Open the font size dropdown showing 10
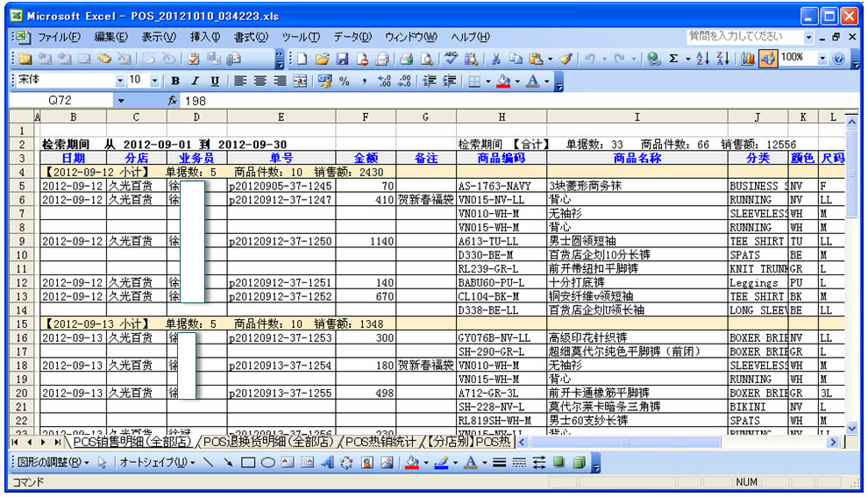Image resolution: width=868 pixels, height=497 pixels. (154, 82)
